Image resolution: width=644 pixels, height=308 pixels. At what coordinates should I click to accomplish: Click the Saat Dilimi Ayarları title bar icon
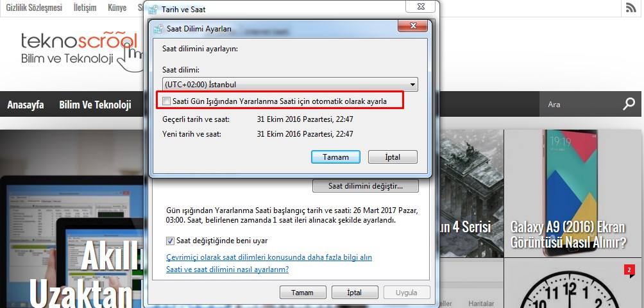coord(158,29)
